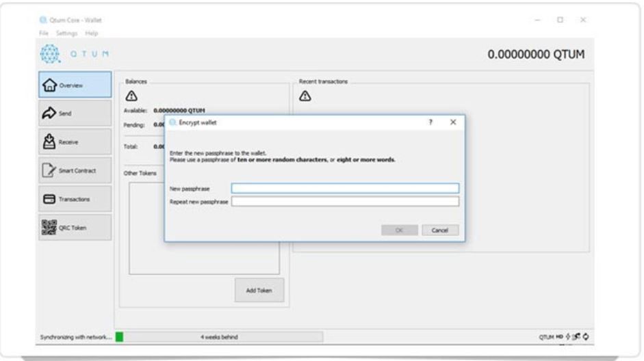
Task: Click the Qtum Core title bar icon
Action: coord(42,20)
